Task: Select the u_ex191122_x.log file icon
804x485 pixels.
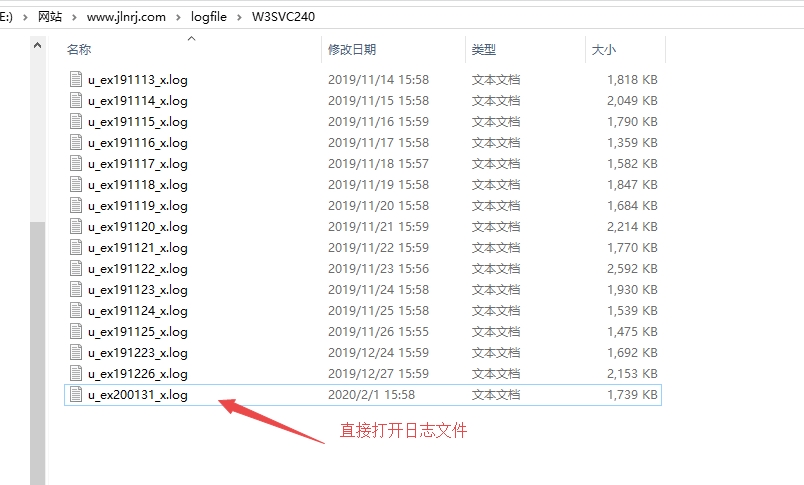Action: 75,268
